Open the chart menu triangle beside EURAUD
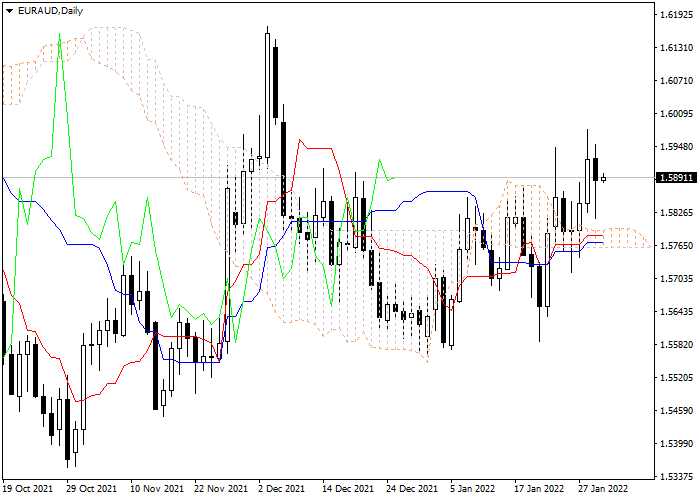700x500 pixels. click(x=9, y=11)
